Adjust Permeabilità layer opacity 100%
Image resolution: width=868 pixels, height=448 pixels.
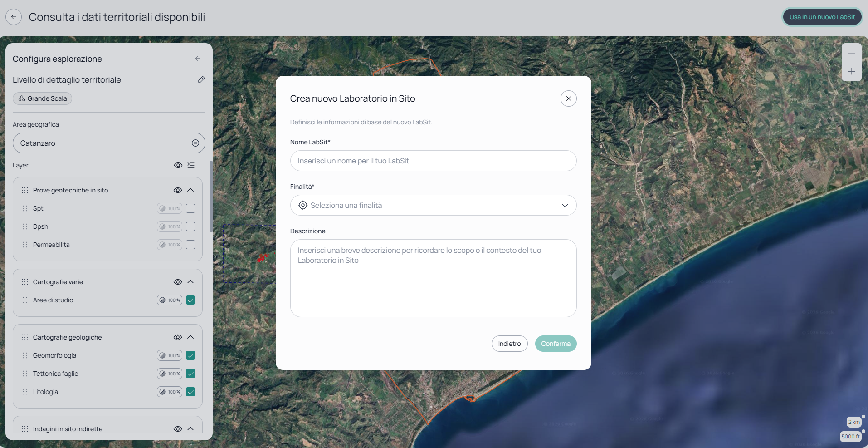(170, 245)
